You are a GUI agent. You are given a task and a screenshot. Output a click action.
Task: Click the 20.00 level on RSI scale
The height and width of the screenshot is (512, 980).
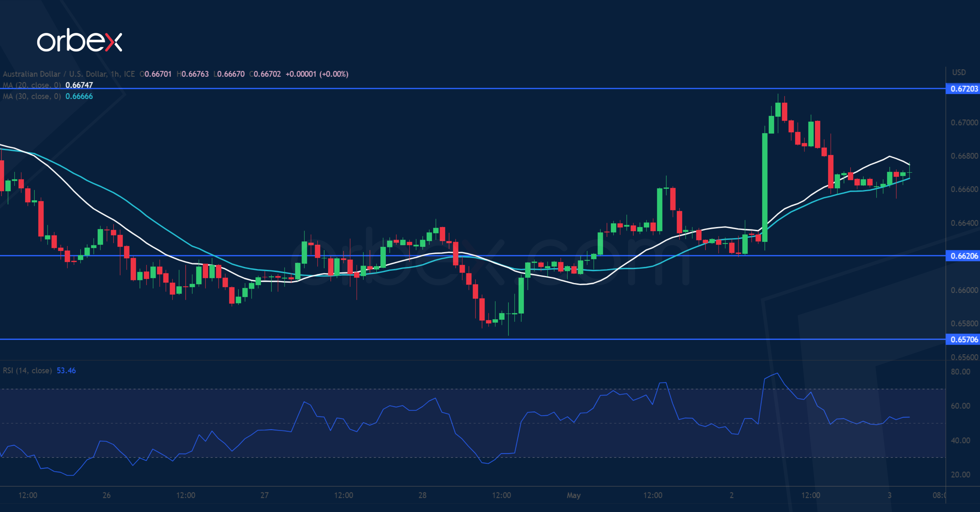pos(960,474)
